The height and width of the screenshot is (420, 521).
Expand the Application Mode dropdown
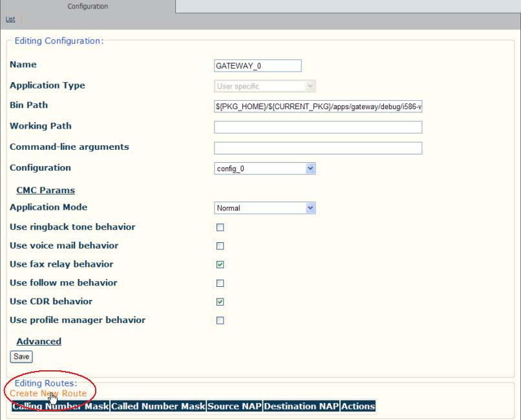(x=265, y=208)
